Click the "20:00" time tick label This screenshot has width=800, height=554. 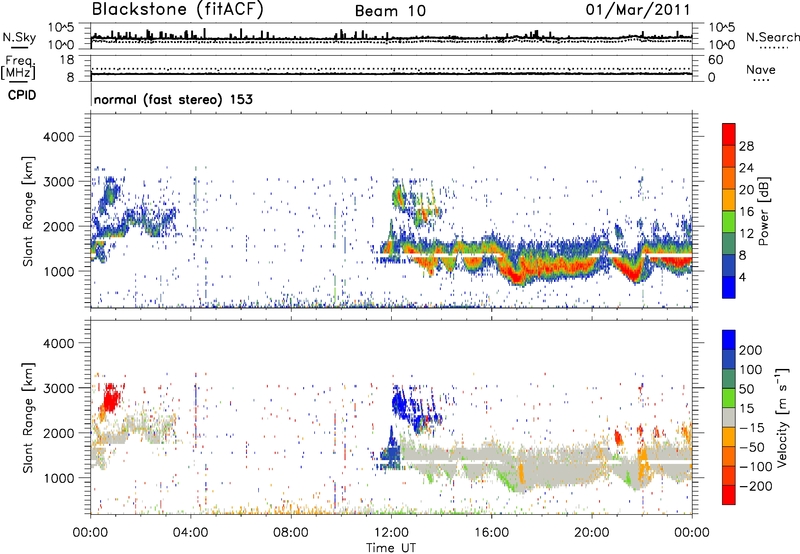point(591,533)
